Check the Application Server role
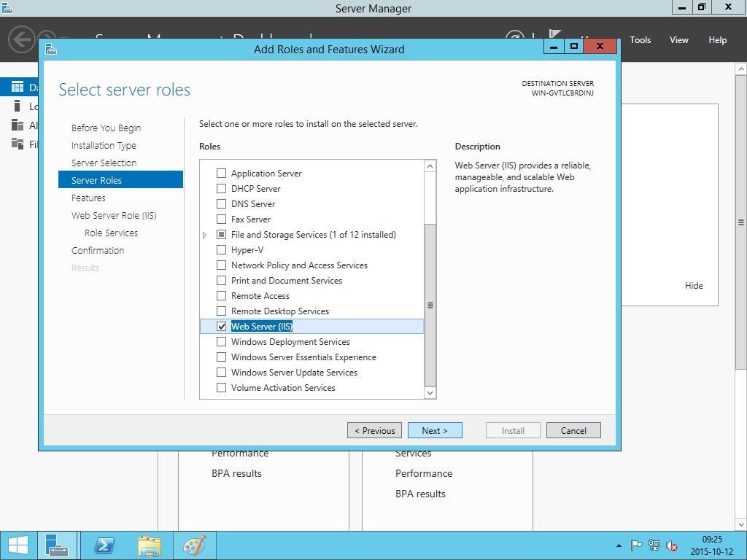Screen dimensions: 747x560 pyautogui.click(x=221, y=174)
